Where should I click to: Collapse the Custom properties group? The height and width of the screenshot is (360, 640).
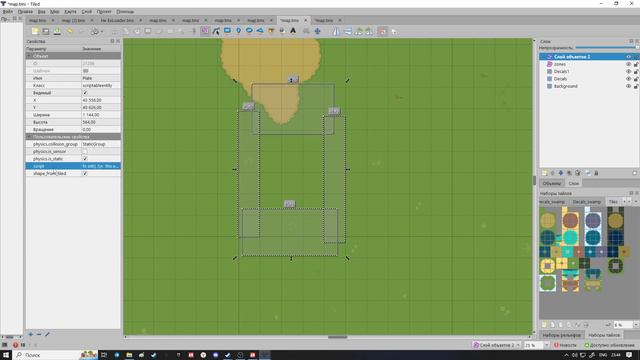(29, 137)
